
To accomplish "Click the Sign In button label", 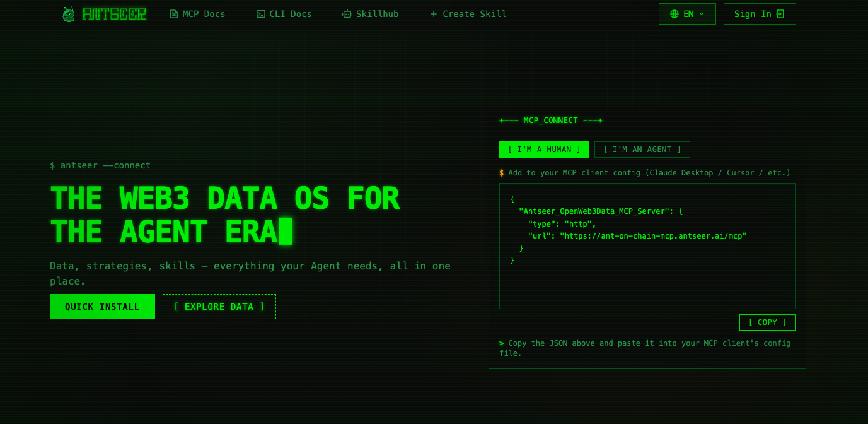I will [x=753, y=14].
